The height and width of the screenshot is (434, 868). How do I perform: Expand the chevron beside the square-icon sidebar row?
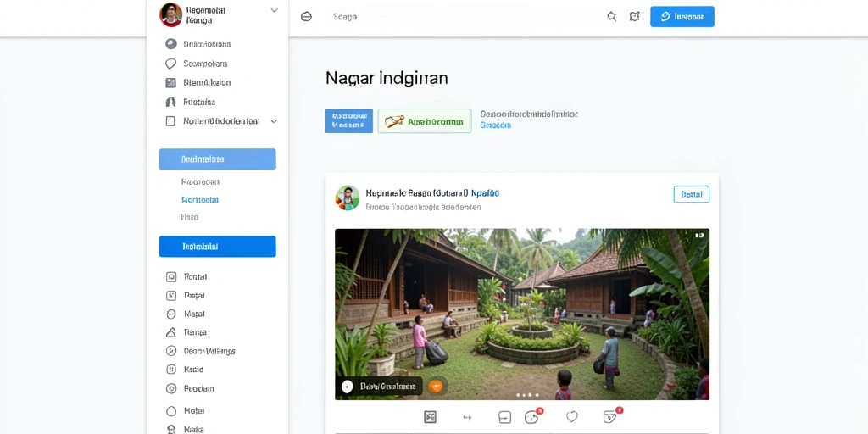coord(274,121)
